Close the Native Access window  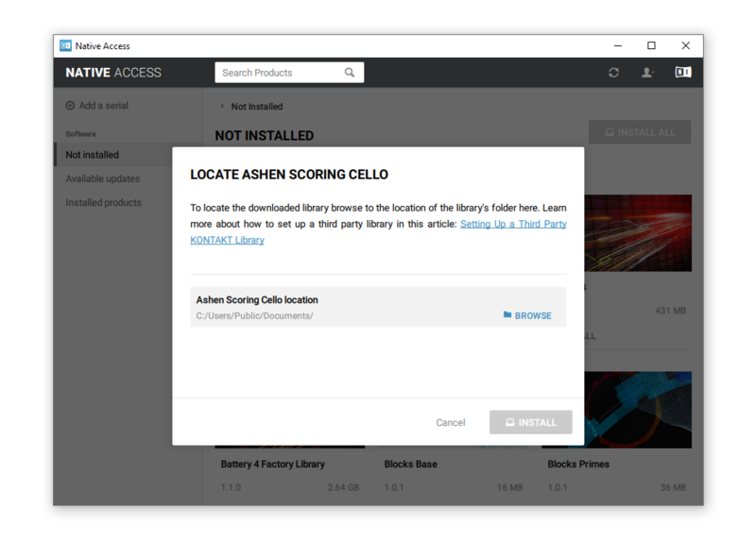[x=686, y=45]
